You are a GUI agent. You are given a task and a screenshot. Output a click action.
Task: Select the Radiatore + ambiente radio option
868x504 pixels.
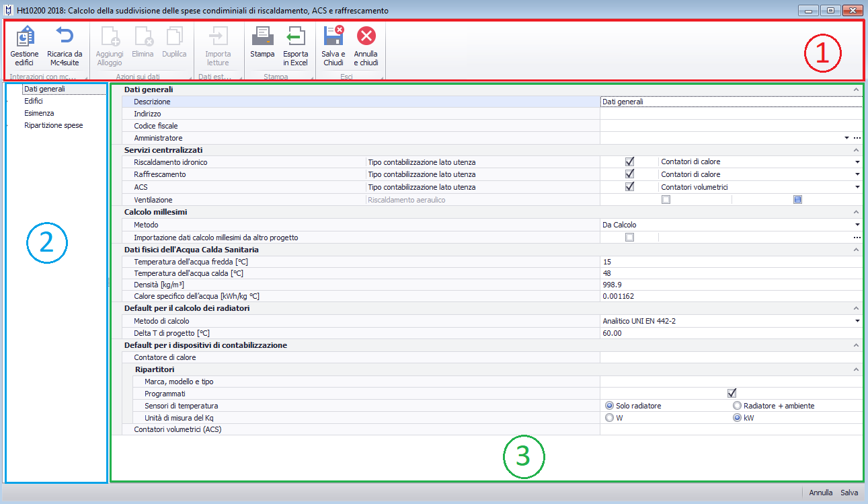[737, 406]
